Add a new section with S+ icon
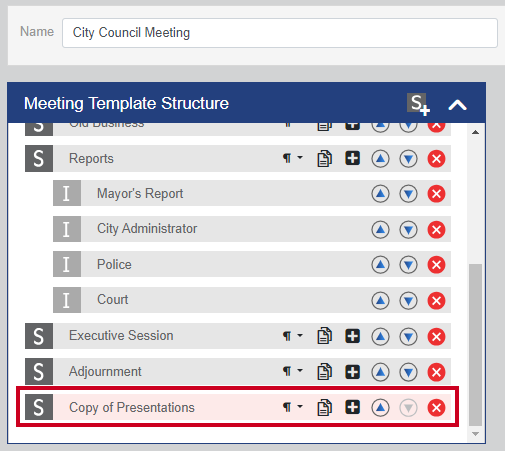The image size is (505, 451). point(418,104)
